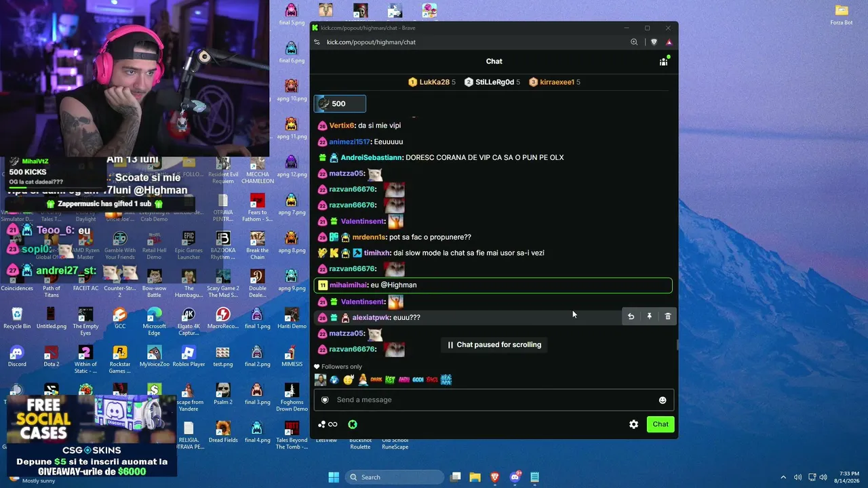Open the Forza Bot folder on the desktop
This screenshot has height=488, width=868.
click(x=842, y=15)
